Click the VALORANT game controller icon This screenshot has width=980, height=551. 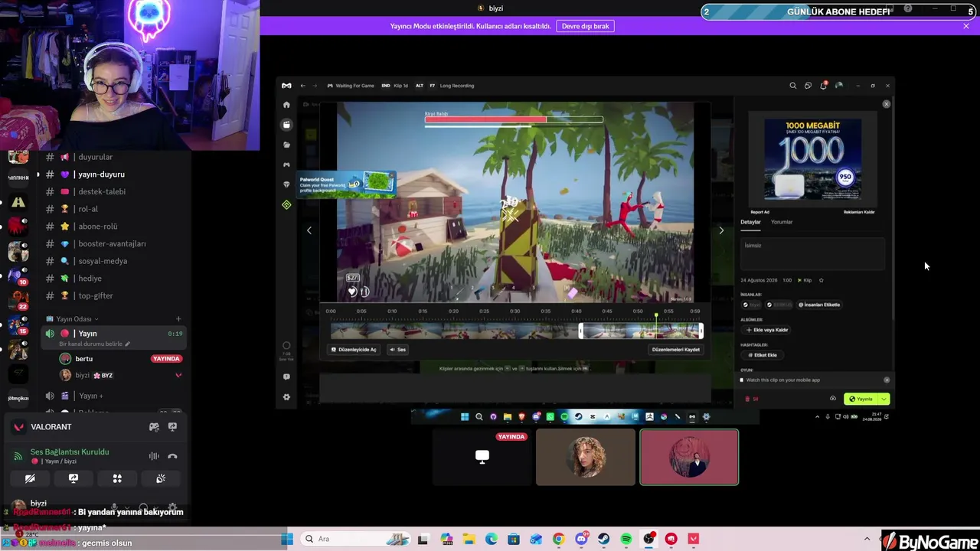[154, 427]
